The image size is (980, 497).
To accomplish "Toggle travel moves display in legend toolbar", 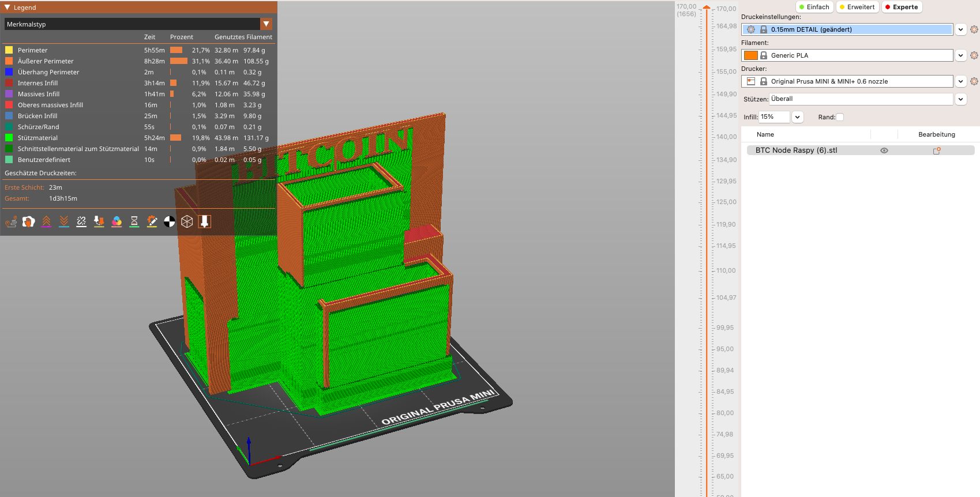I will pos(11,221).
